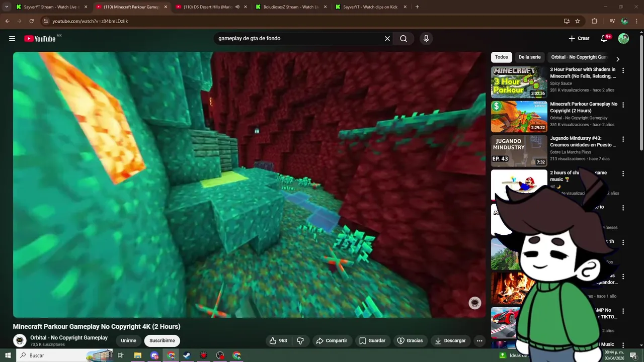Select the Todos filter chip
This screenshot has width=644, height=362.
[502, 57]
